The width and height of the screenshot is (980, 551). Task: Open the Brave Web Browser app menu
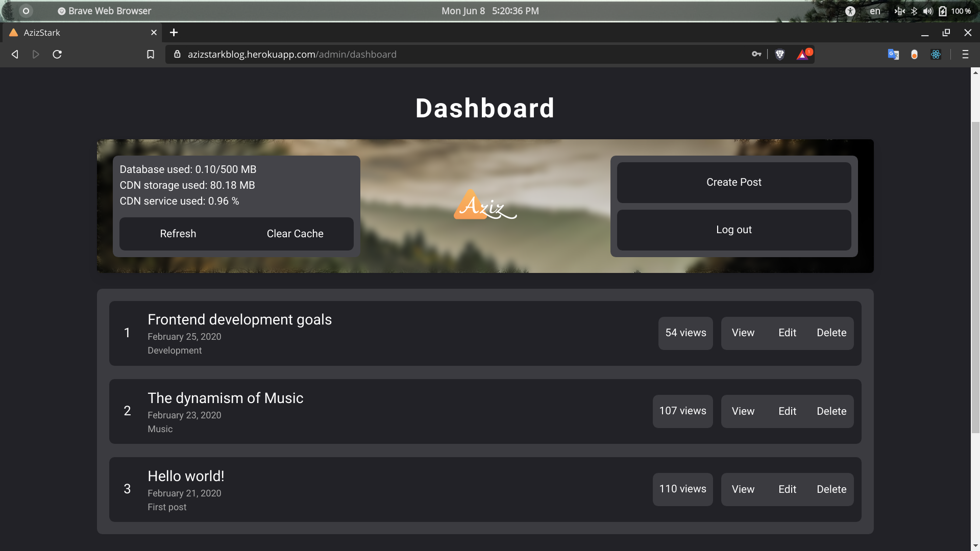tap(104, 11)
